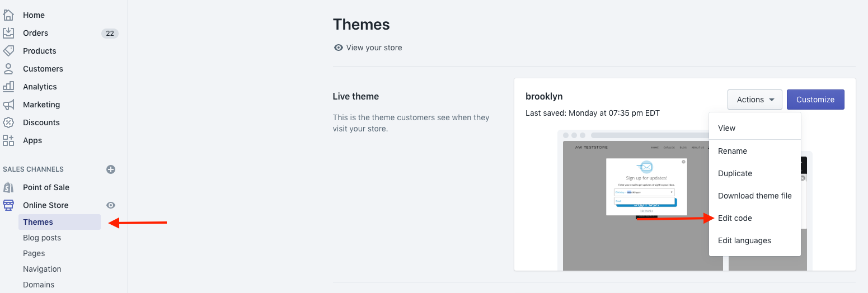The image size is (868, 293).
Task: Open Marketing via the megaphone icon
Action: [8, 105]
